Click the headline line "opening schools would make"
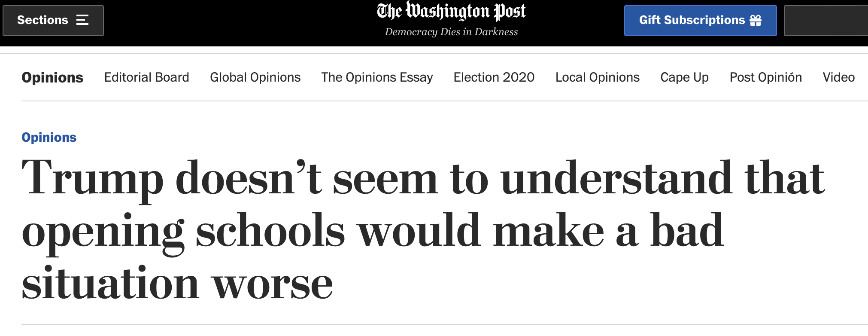The height and width of the screenshot is (336, 868). click(313, 231)
